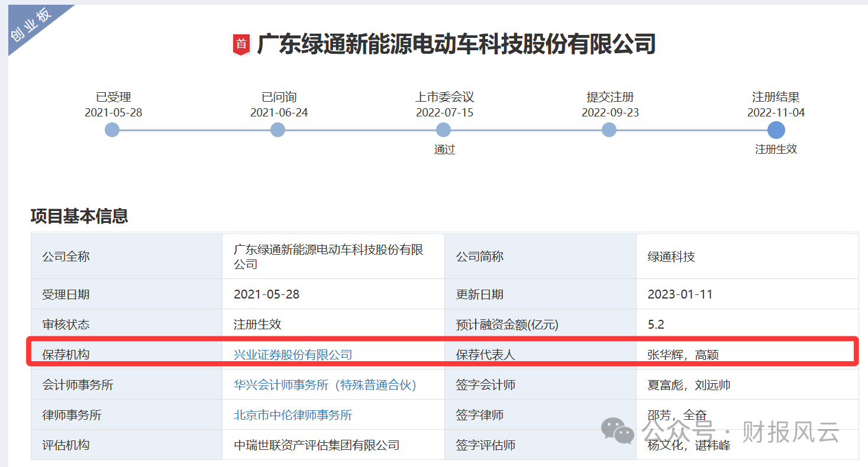Select the 提交注册 timeline node circle

click(608, 130)
